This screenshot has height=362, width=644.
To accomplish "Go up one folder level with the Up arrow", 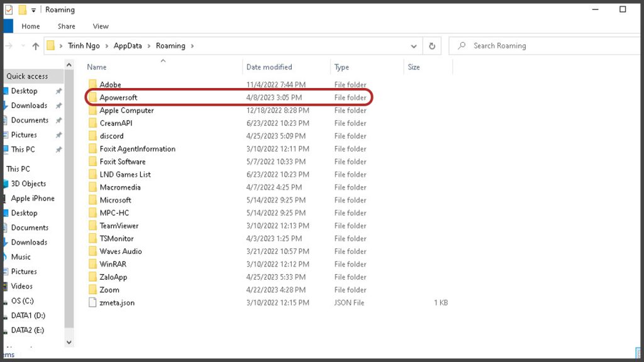I will coord(35,46).
